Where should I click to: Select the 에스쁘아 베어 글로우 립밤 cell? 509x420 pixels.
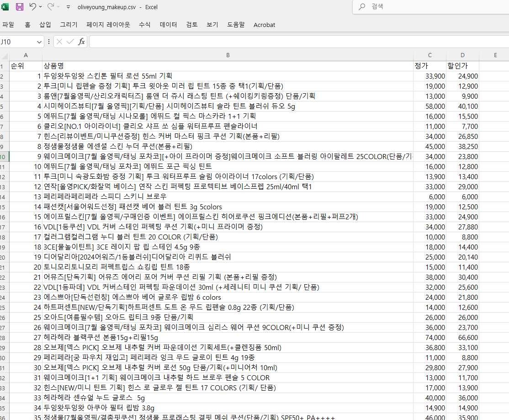[228, 298]
